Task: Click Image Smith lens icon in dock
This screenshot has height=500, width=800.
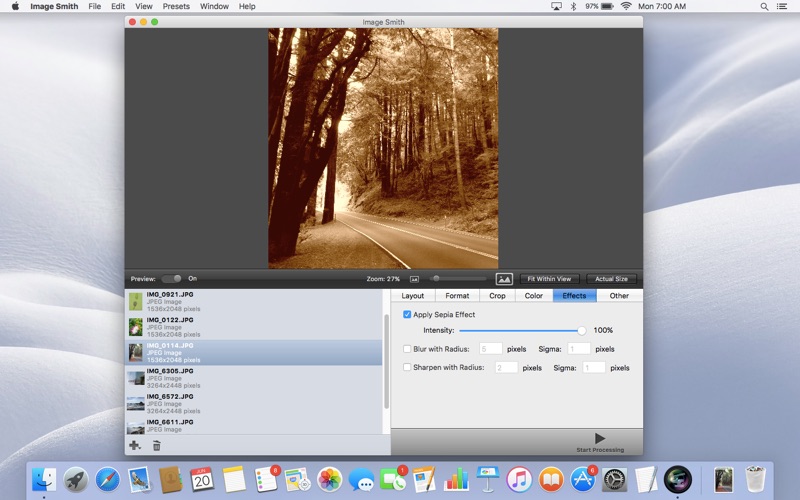Action: pyautogui.click(x=678, y=480)
